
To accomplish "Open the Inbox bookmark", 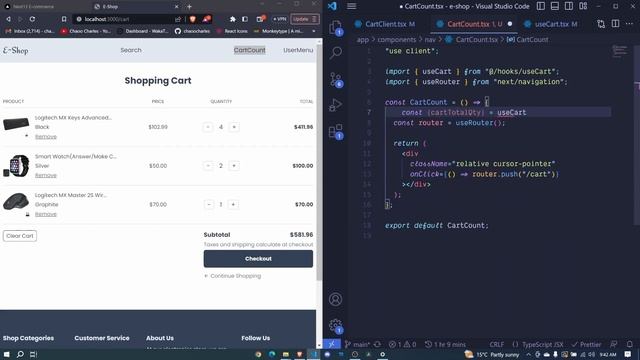I will 29,31.
